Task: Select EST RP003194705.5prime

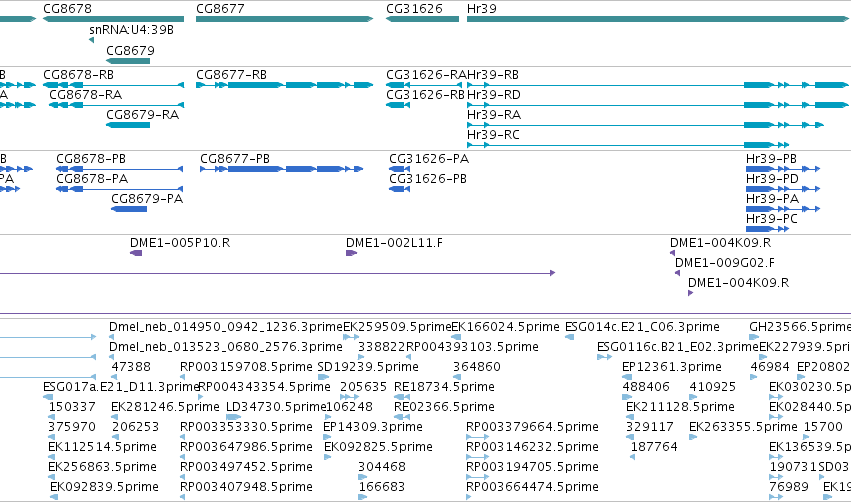Action: point(532,467)
